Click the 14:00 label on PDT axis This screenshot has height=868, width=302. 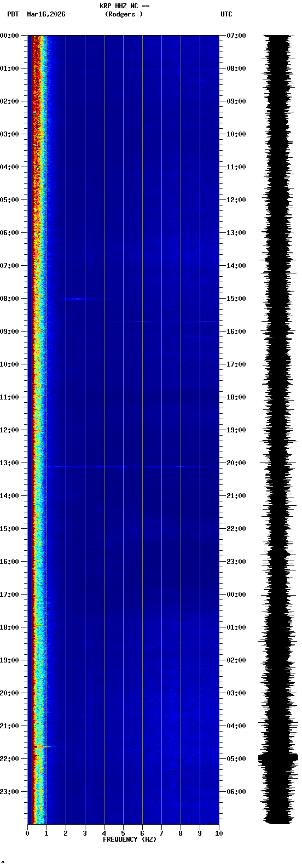click(x=9, y=496)
